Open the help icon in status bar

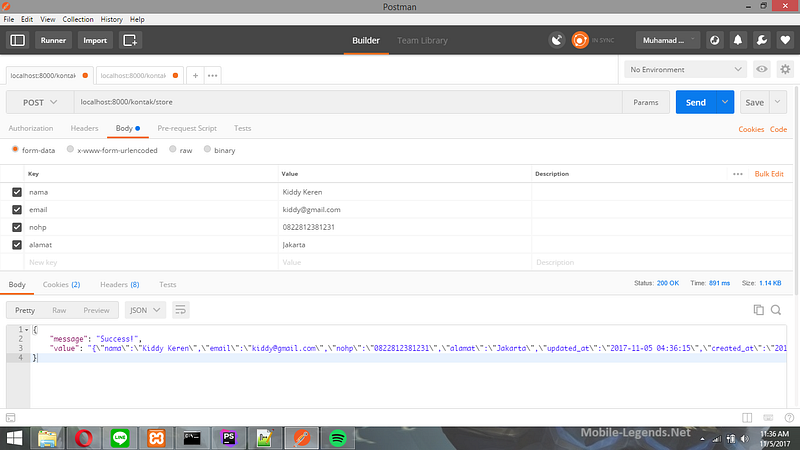coord(789,418)
